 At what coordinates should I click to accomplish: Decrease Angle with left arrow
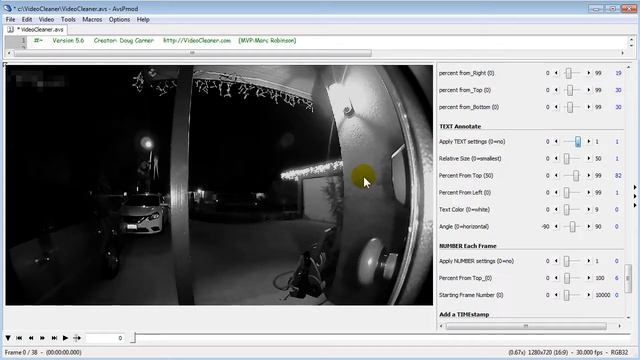point(556,227)
